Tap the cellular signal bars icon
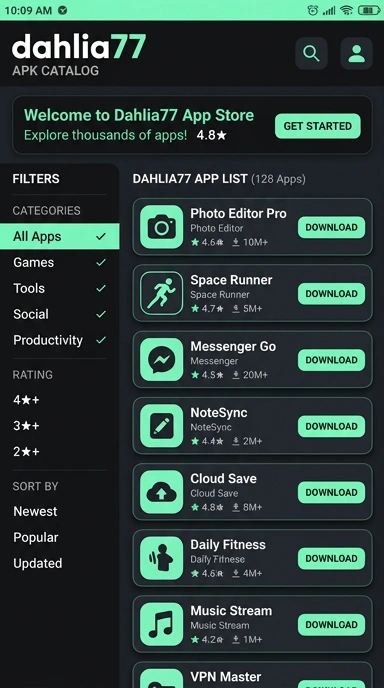The image size is (384, 688). 329,10
